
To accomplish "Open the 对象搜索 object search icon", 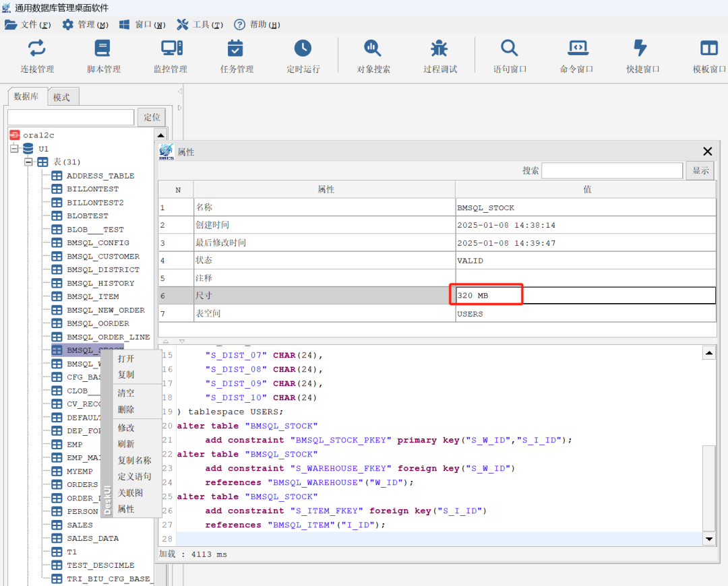I will point(373,48).
